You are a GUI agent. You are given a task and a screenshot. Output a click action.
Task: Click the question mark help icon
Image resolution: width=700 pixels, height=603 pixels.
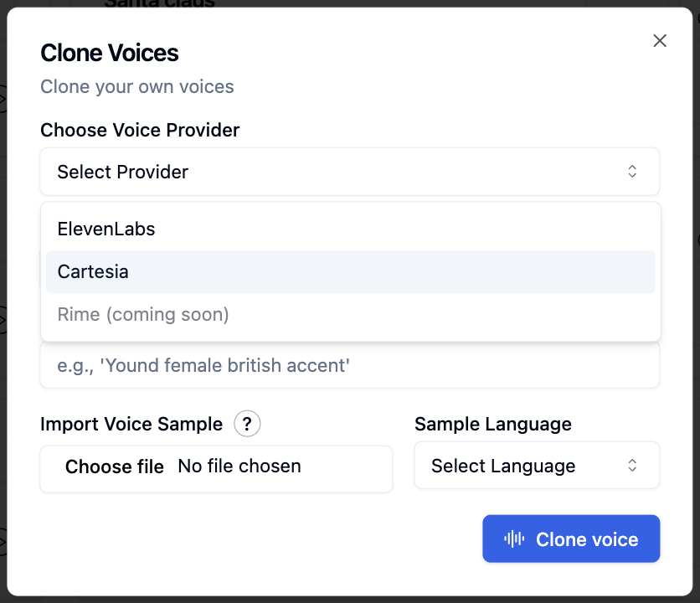pos(247,424)
